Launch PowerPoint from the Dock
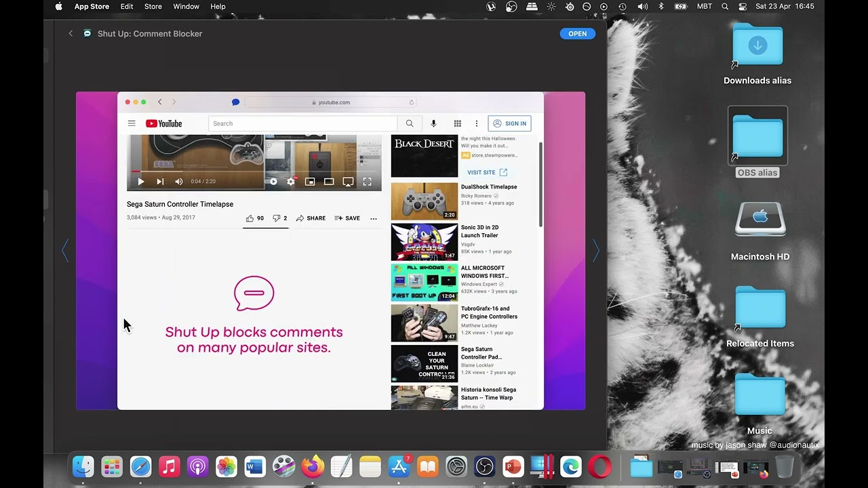Image resolution: width=868 pixels, height=488 pixels. pos(513,466)
